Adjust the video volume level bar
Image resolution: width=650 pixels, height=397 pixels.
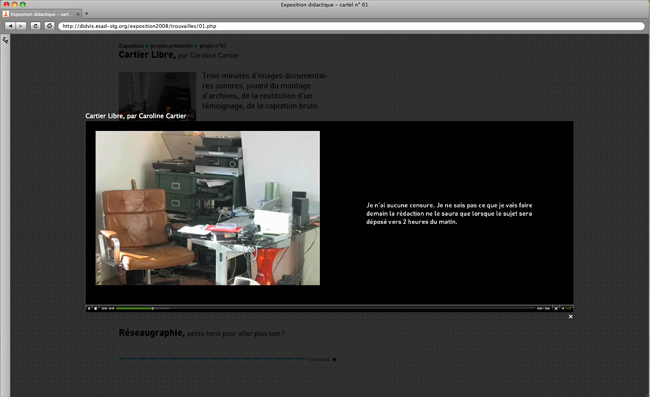tap(568, 308)
